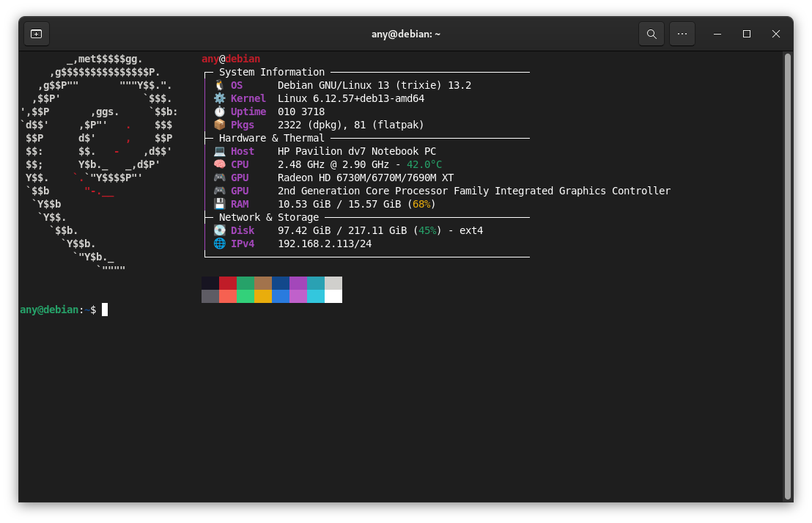Click the CPU temperature '42.0°C'
The height and width of the screenshot is (523, 812).
(x=424, y=164)
